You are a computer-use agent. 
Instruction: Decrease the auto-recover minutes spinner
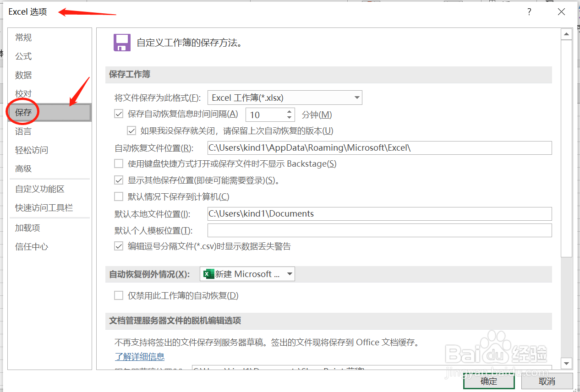click(x=289, y=118)
